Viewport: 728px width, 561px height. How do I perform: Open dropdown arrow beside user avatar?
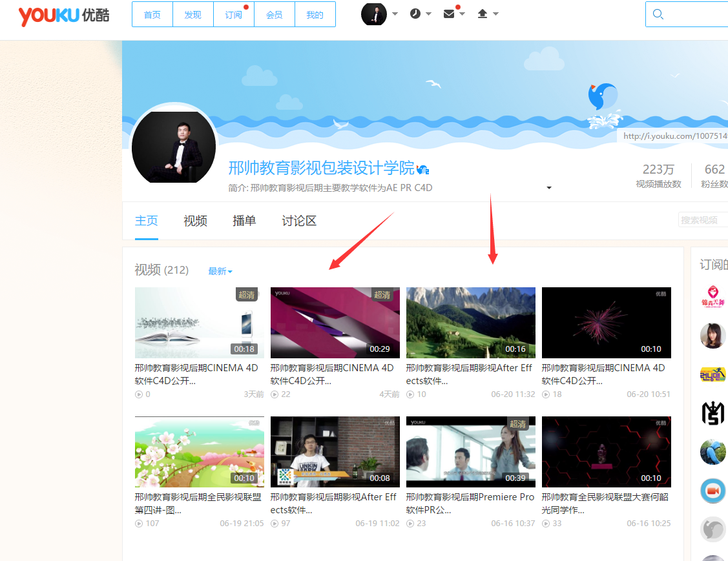point(395,14)
